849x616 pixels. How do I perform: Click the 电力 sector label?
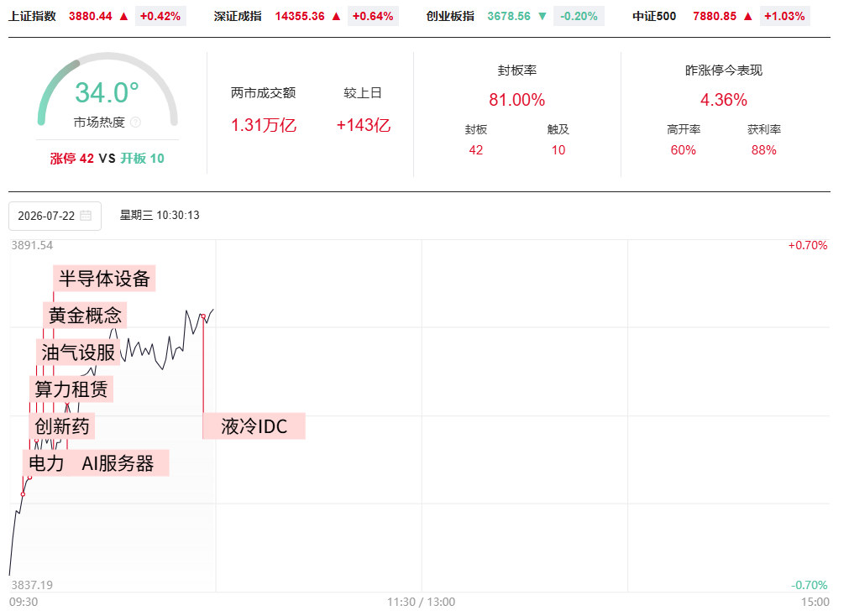[46, 463]
